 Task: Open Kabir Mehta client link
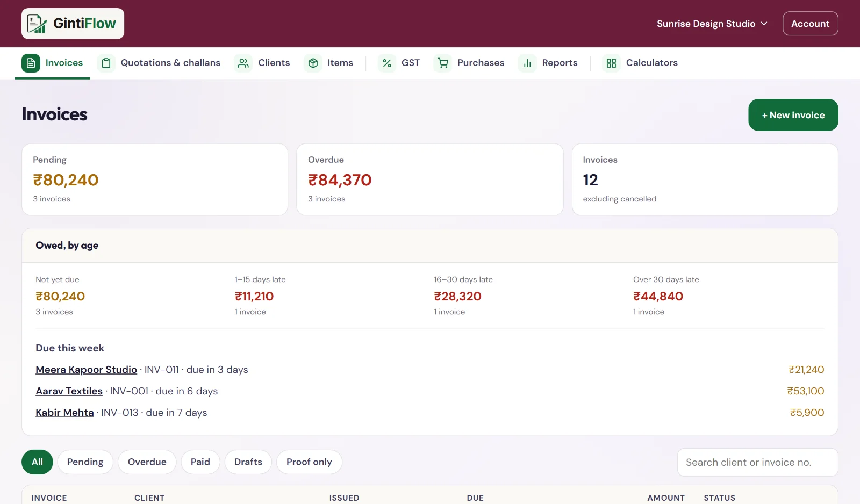tap(64, 413)
